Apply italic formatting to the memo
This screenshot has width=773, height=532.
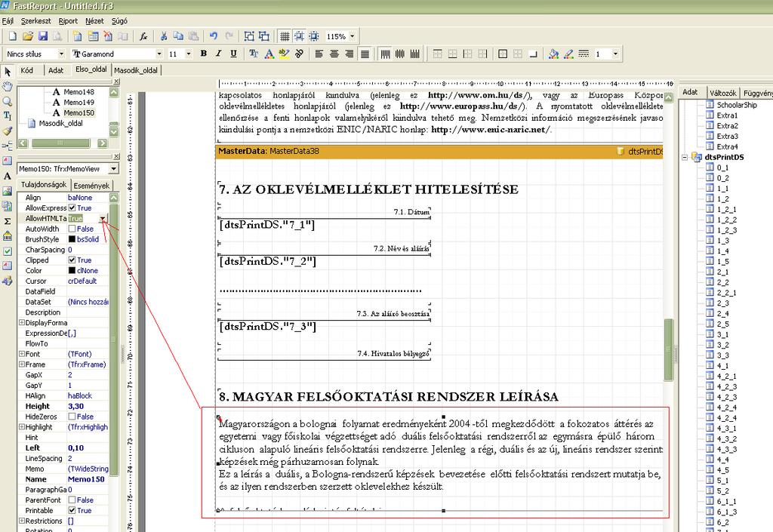218,54
